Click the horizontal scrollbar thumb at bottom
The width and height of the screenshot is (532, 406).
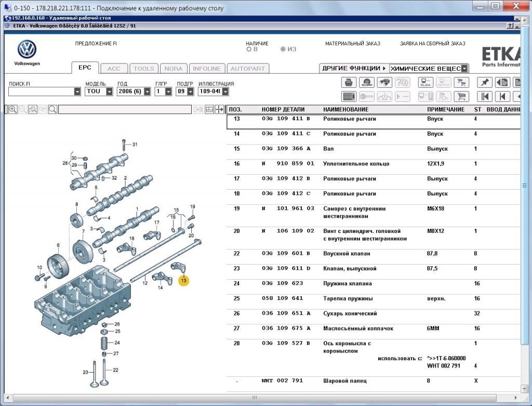(255, 398)
